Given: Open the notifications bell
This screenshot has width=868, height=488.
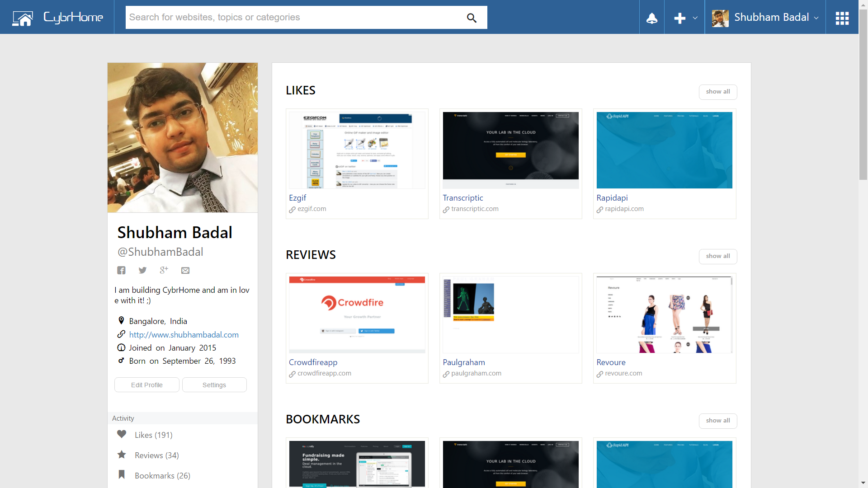Looking at the screenshot, I should (x=651, y=18).
